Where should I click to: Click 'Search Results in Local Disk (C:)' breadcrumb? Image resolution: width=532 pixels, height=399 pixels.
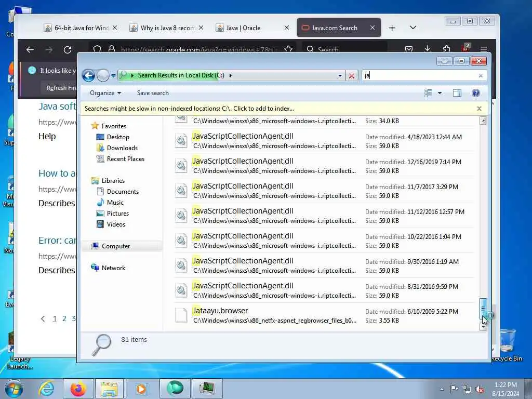click(181, 75)
